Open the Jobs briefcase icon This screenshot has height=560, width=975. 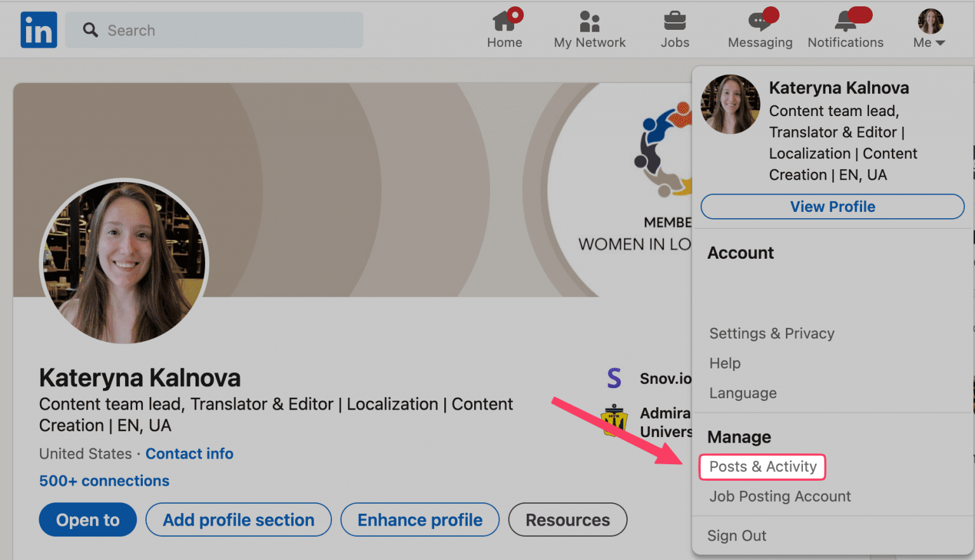click(675, 21)
